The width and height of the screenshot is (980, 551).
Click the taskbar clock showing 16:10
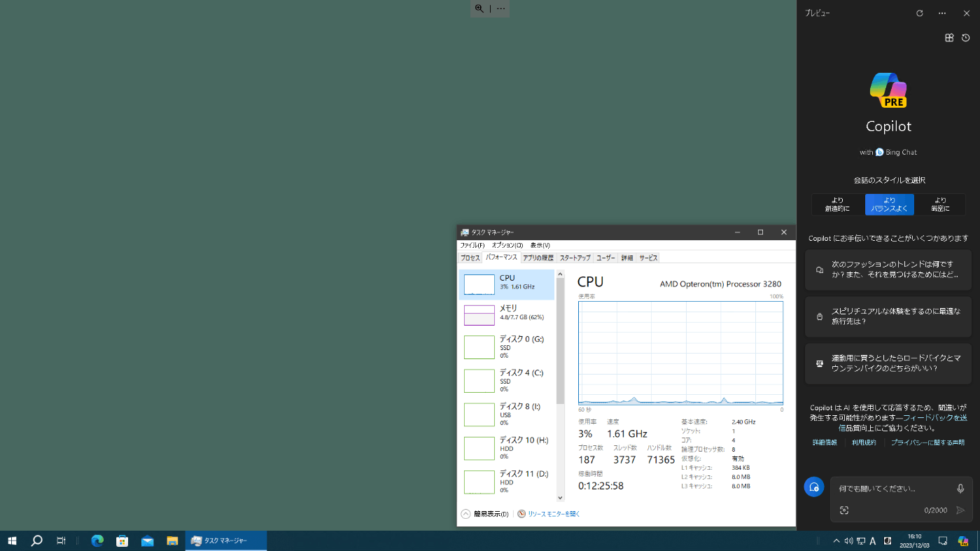914,540
